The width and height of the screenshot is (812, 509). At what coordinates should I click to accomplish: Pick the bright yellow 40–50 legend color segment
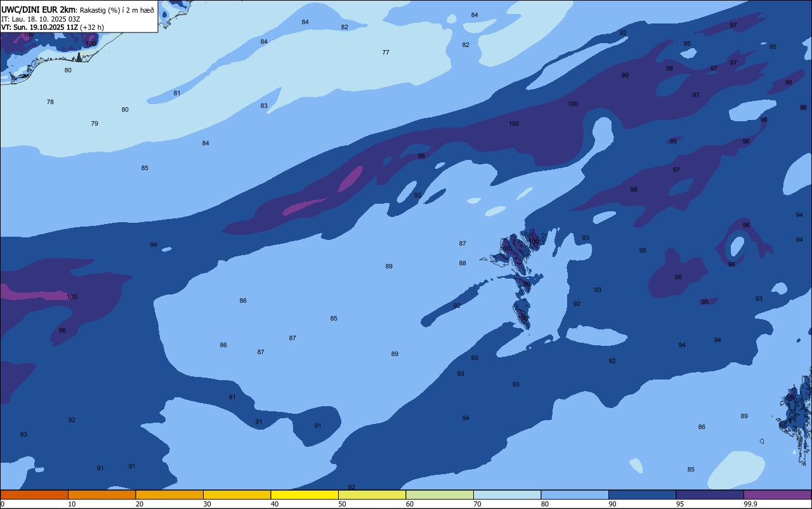pyautogui.click(x=304, y=494)
